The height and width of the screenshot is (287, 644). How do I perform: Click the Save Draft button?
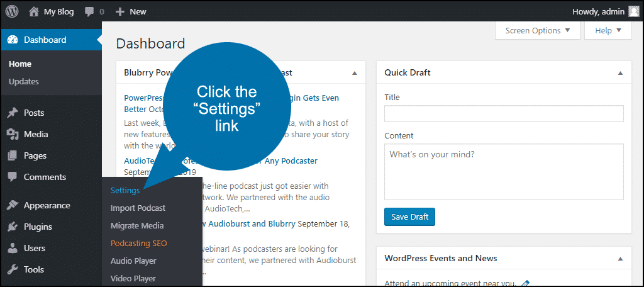pos(409,217)
